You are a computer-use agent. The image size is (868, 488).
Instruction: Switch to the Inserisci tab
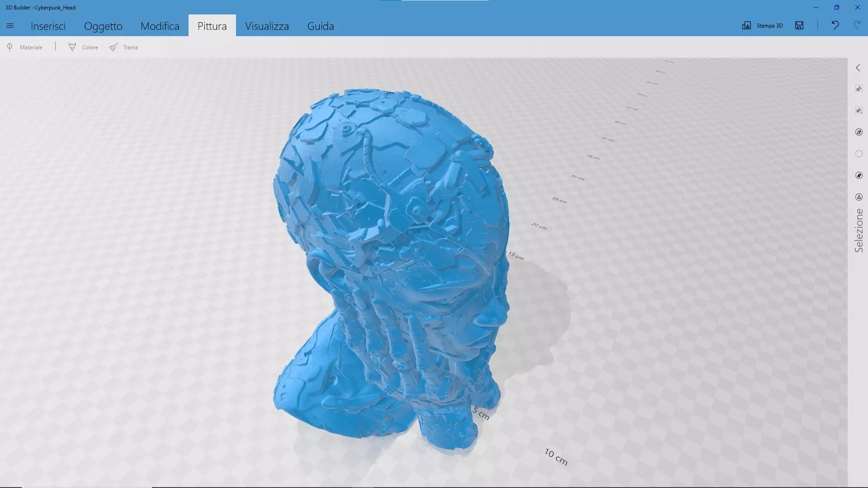click(x=48, y=26)
